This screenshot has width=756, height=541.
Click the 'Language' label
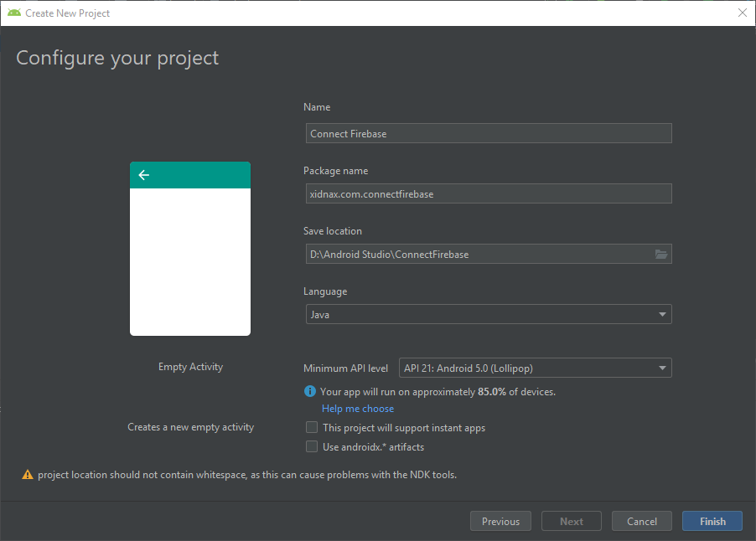pyautogui.click(x=325, y=291)
